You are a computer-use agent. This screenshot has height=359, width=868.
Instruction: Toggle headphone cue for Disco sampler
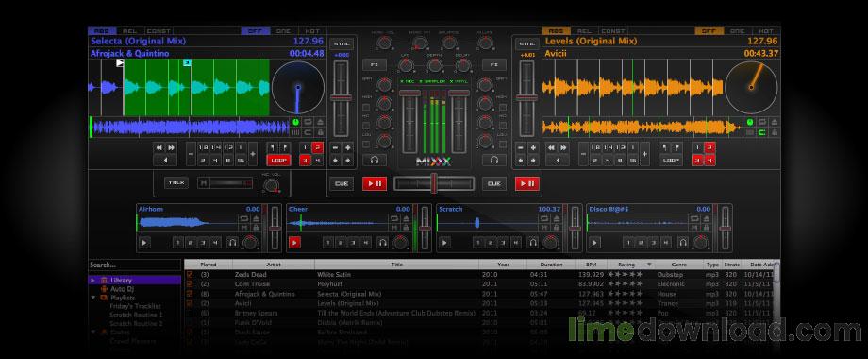pyautogui.click(x=682, y=242)
